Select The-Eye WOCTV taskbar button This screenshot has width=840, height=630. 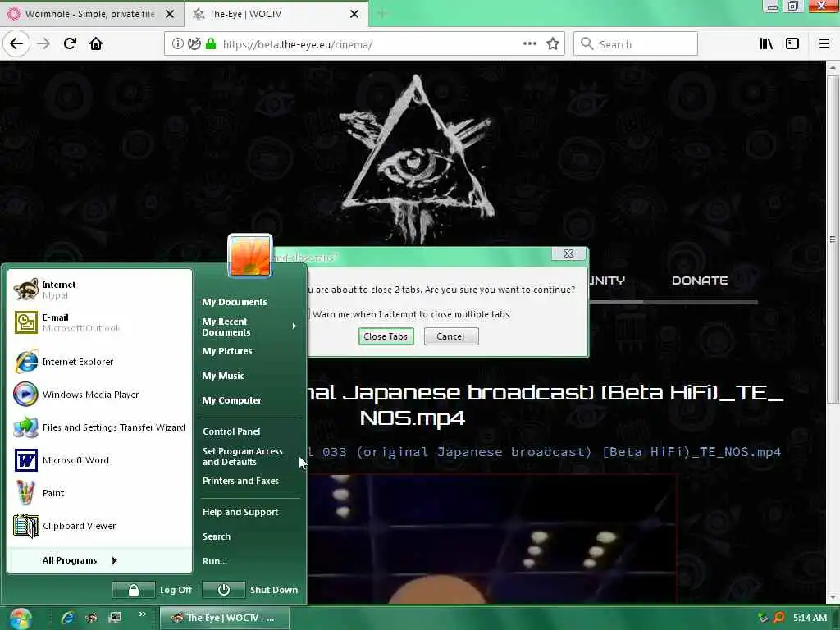click(x=225, y=618)
